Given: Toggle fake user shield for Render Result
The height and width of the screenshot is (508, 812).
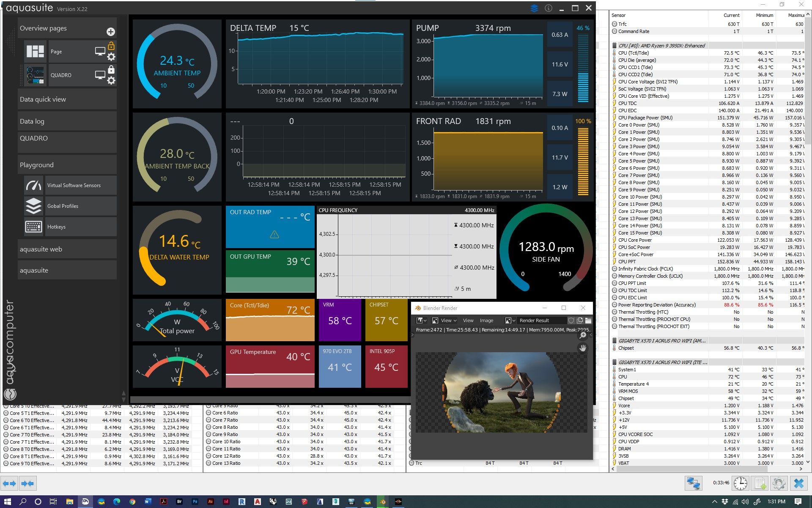Looking at the screenshot, I should coord(571,320).
